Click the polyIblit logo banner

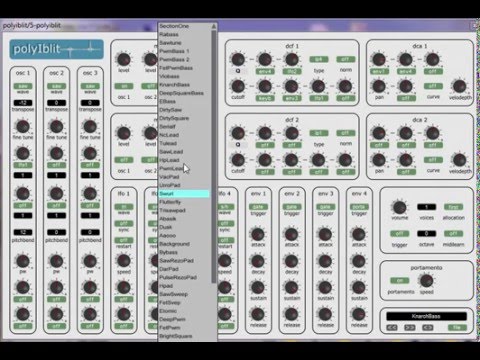click(x=56, y=49)
